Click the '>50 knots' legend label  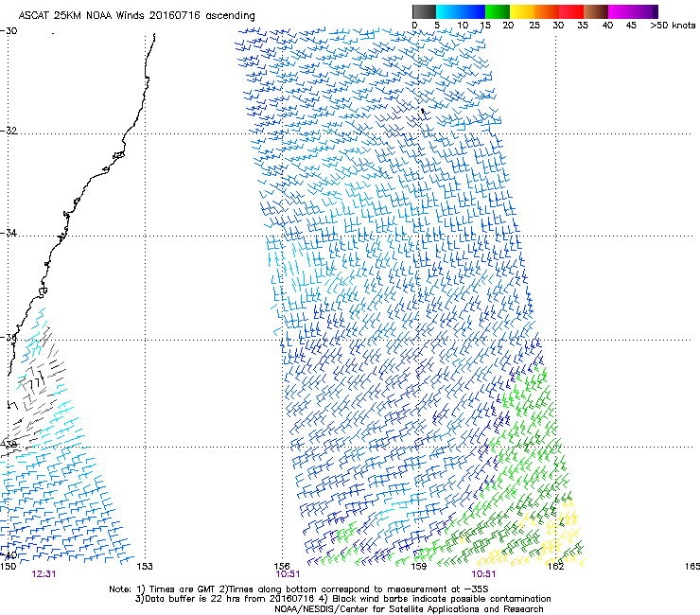tap(673, 26)
